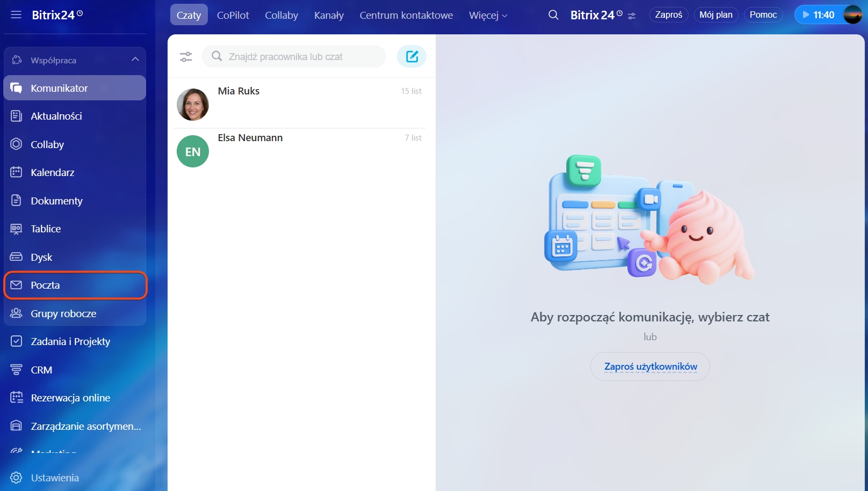This screenshot has height=491, width=868.
Task: Click the Bitrix24 logo in sidebar
Action: click(x=57, y=15)
